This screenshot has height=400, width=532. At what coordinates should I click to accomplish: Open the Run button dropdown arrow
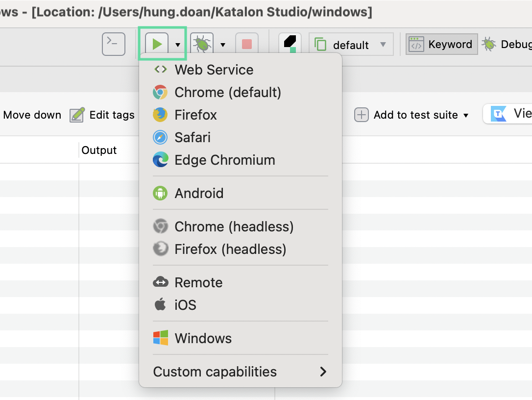178,45
